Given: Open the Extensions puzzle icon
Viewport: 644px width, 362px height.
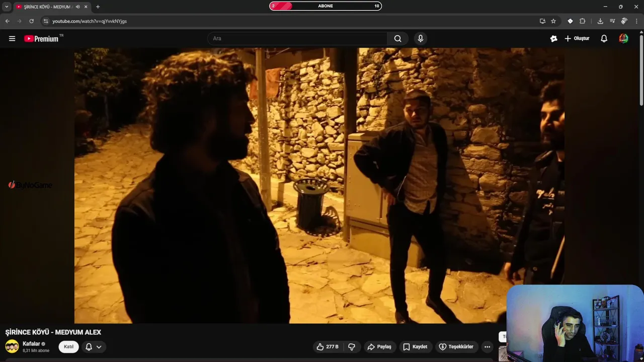Looking at the screenshot, I should point(583,21).
